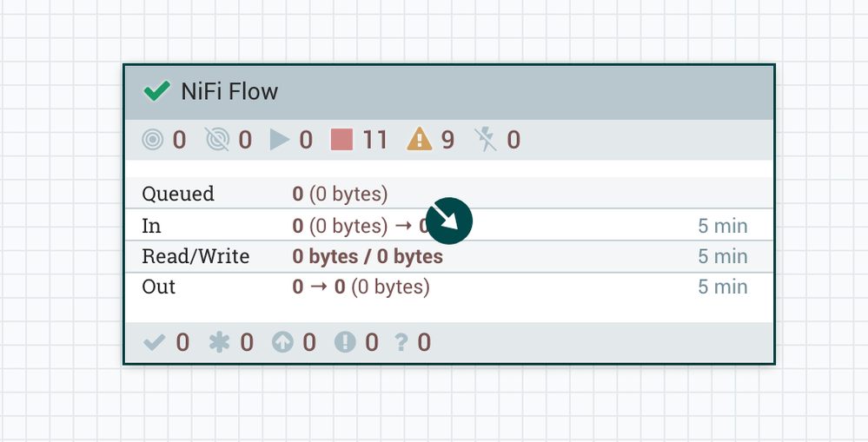Click the invalid count number 9
Viewport: 868px width, 442px height.
[447, 140]
